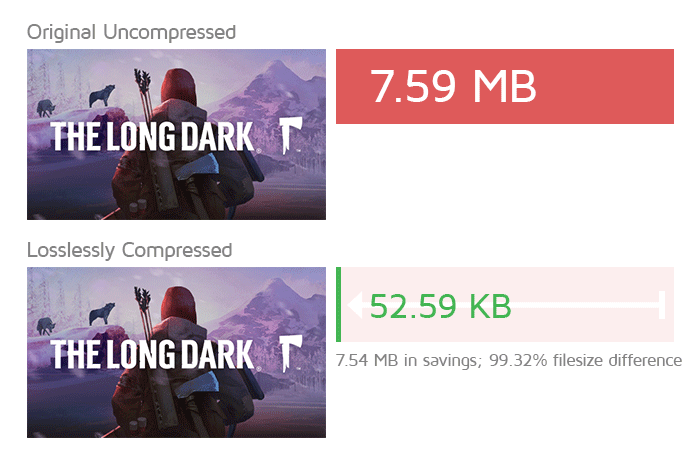Click the white end cap of the arrow line
Viewport: 698px width, 465px height.
tap(662, 305)
